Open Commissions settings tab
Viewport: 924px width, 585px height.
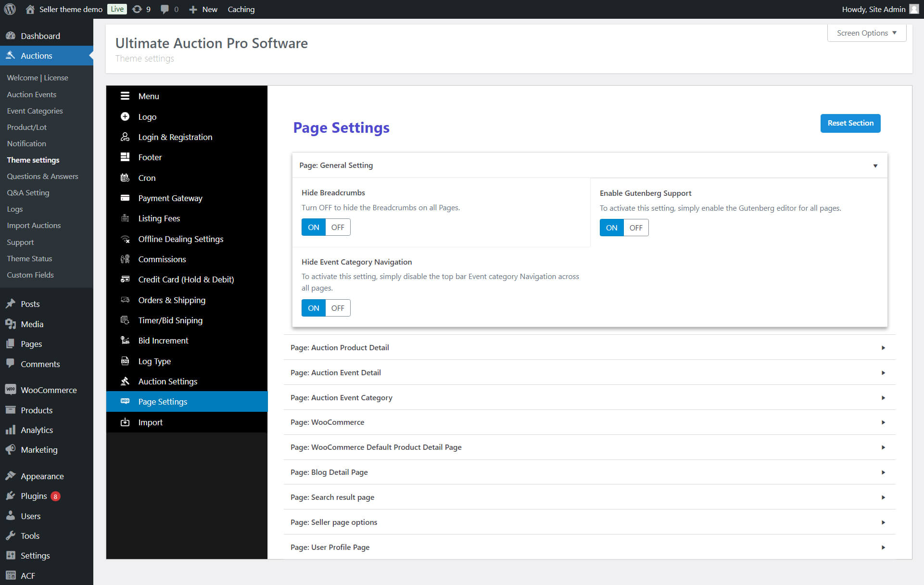click(x=187, y=259)
